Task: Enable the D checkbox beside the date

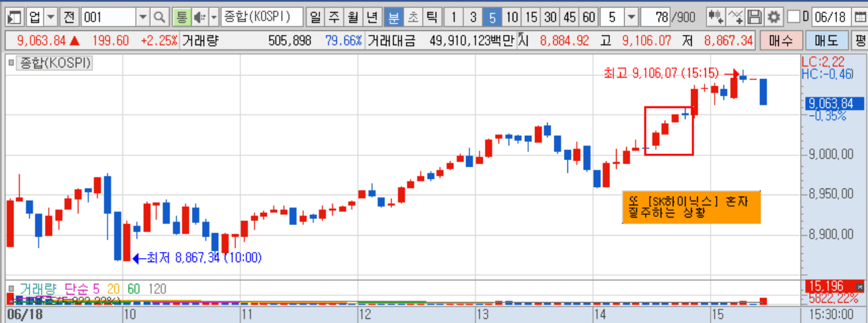Action: click(794, 16)
